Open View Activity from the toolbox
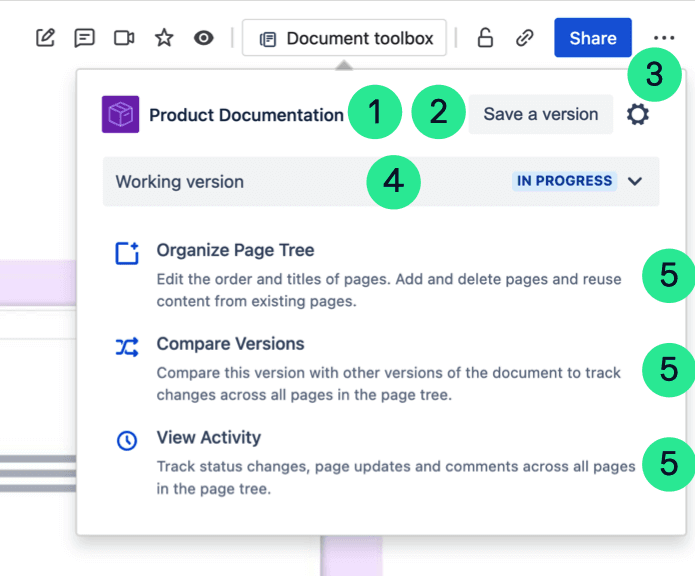 point(208,438)
